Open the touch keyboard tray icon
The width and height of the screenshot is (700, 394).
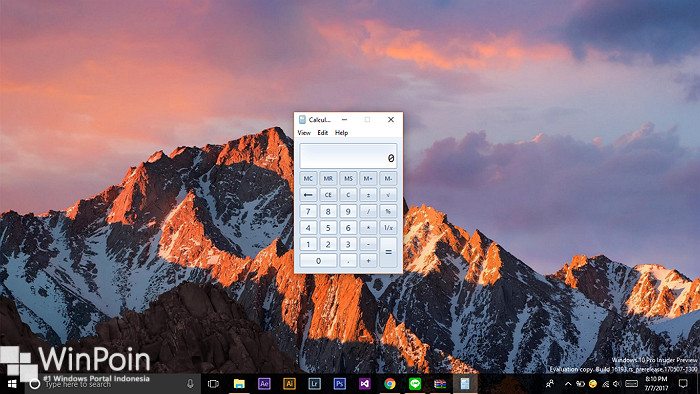(x=631, y=384)
